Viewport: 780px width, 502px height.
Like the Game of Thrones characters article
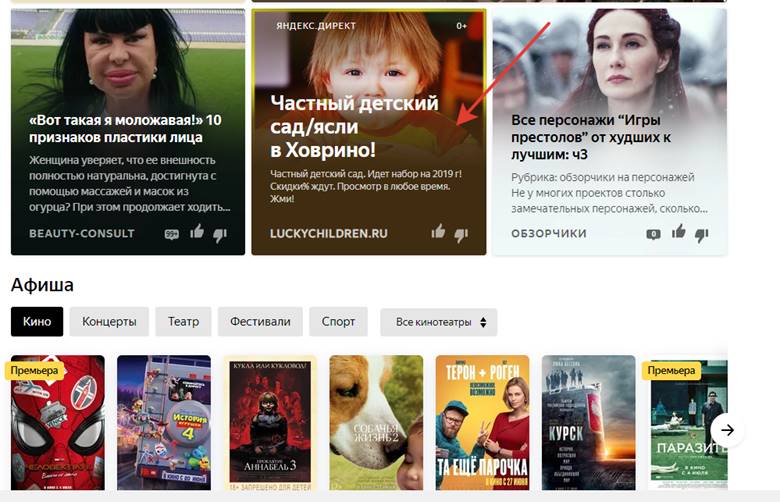(679, 232)
